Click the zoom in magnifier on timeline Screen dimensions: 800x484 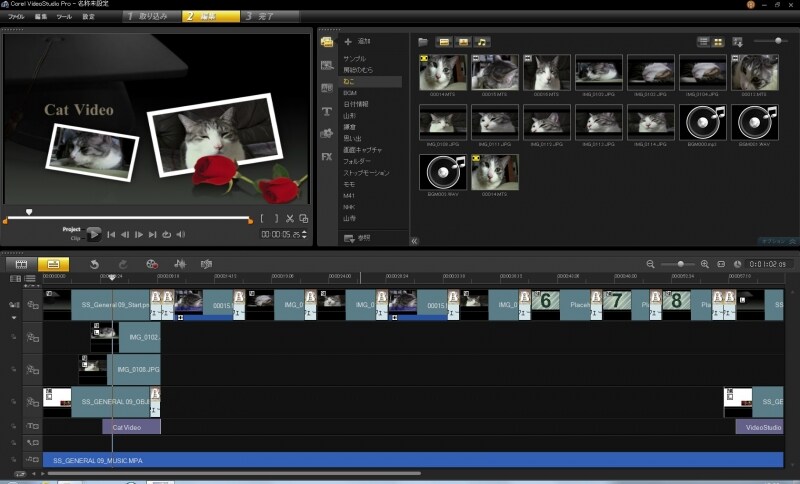705,264
